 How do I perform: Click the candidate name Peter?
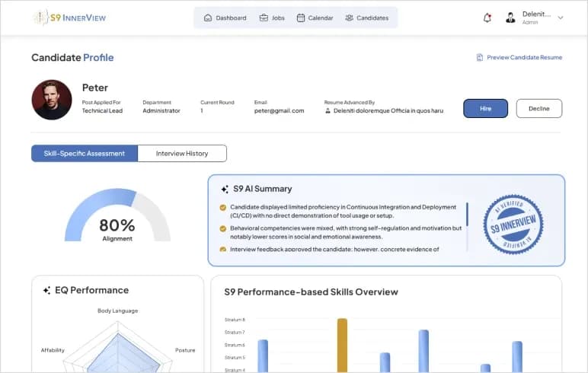[x=95, y=88]
